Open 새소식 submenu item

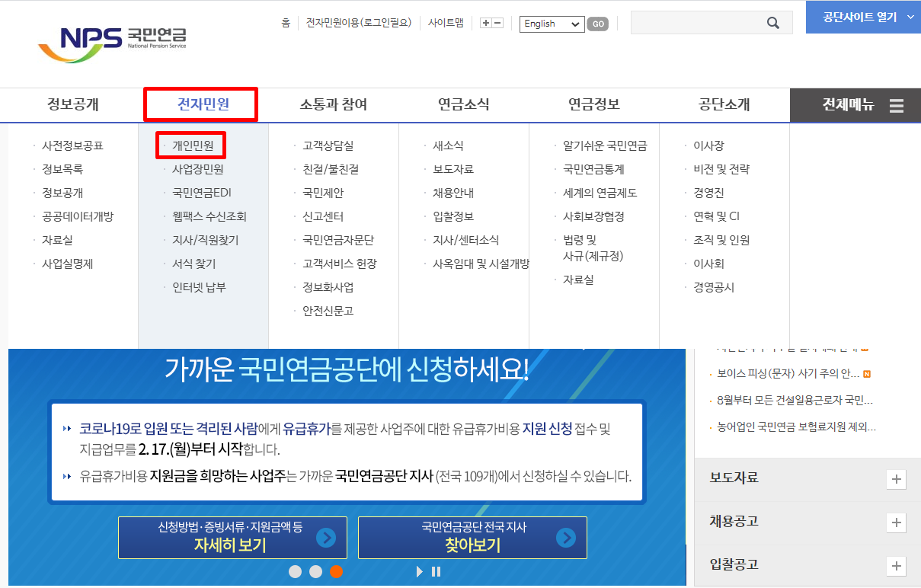pos(448,145)
